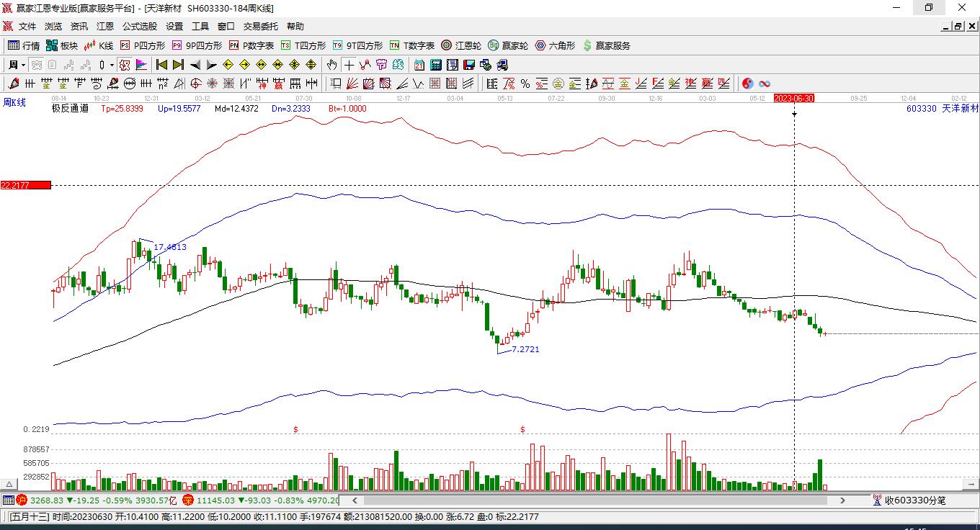Open the status bar grid icon
Image resolution: width=980 pixels, height=530 pixels.
pyautogui.click(x=8, y=500)
